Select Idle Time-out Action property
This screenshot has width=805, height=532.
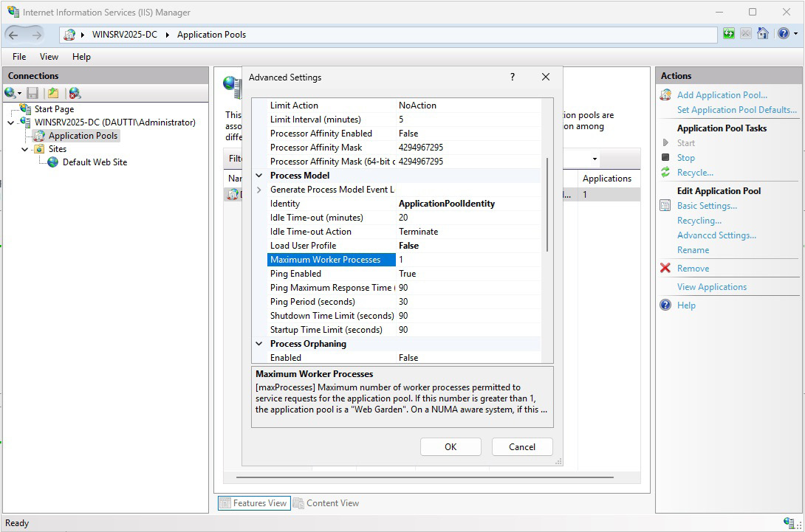pyautogui.click(x=403, y=232)
